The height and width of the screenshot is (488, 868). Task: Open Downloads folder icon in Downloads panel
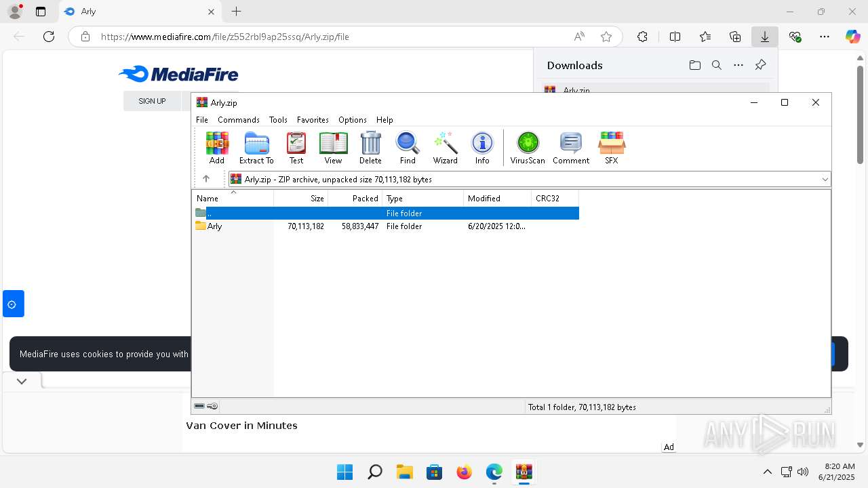694,65
